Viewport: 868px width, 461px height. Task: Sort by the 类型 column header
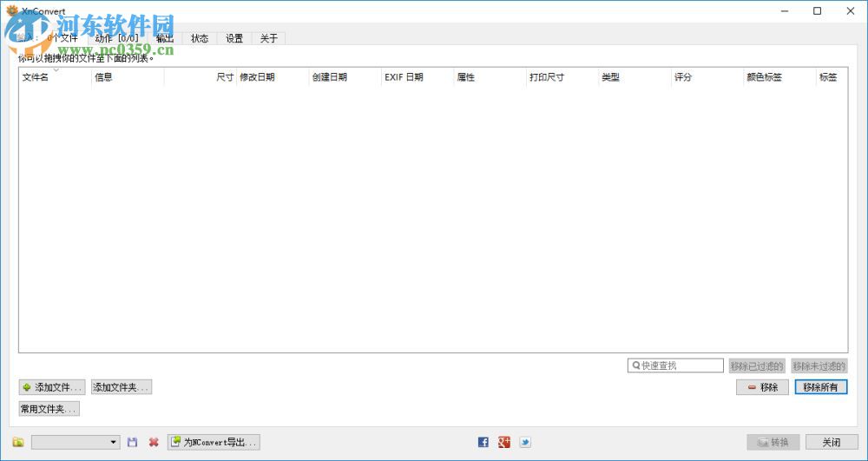[x=635, y=77]
